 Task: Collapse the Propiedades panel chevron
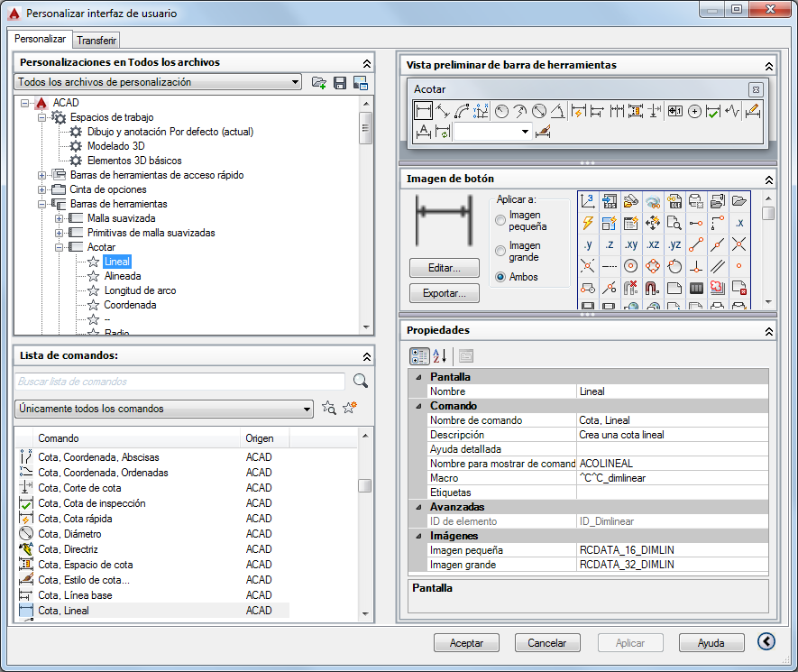tap(768, 331)
